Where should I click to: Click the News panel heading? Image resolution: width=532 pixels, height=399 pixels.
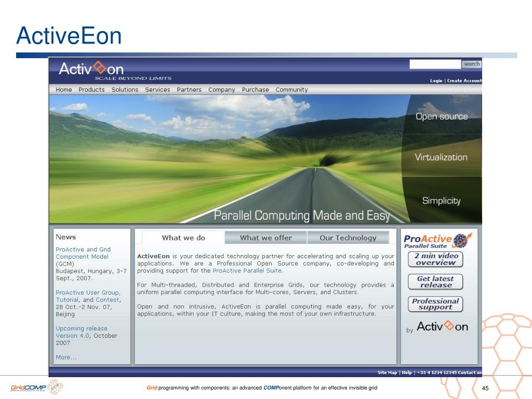pyautogui.click(x=66, y=237)
